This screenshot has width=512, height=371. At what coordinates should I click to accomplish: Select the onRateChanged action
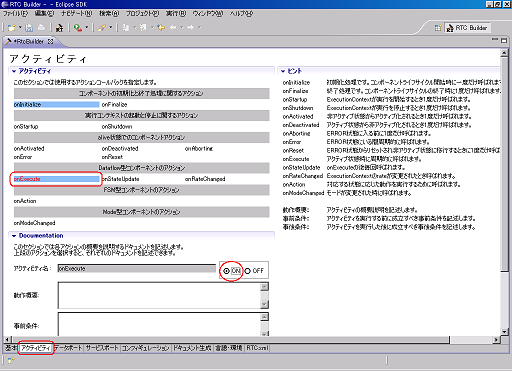click(205, 179)
